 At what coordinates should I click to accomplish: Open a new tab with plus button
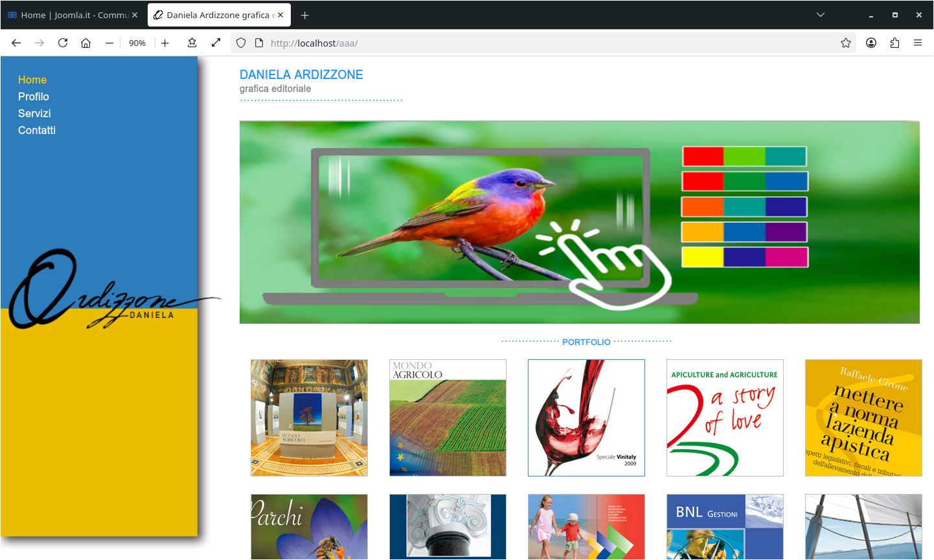305,15
